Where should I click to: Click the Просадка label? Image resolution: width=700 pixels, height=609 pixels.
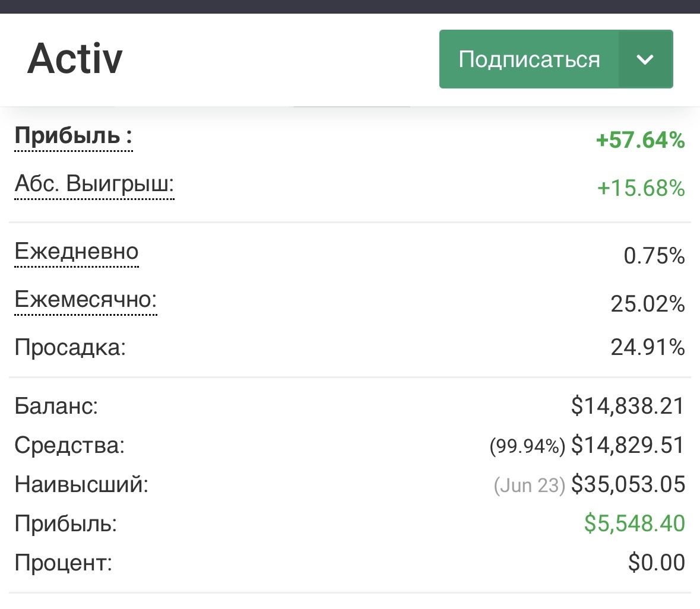(x=70, y=347)
